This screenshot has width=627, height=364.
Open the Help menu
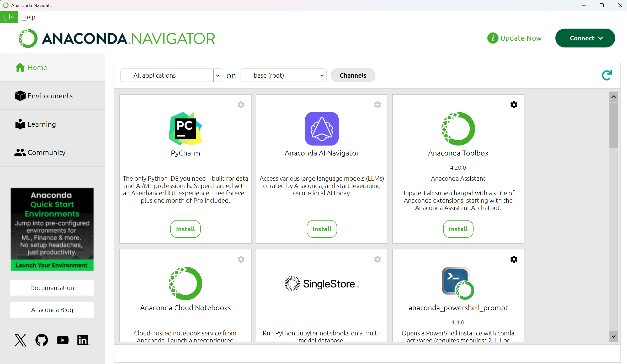click(x=29, y=17)
